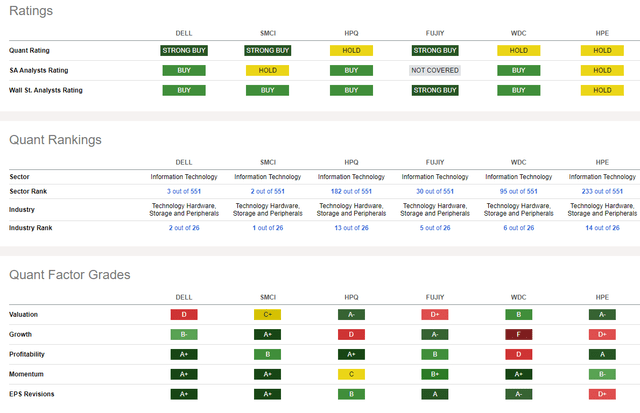Click HPQ Quant Rating Hold badge
Image resolution: width=640 pixels, height=413 pixels.
click(351, 51)
